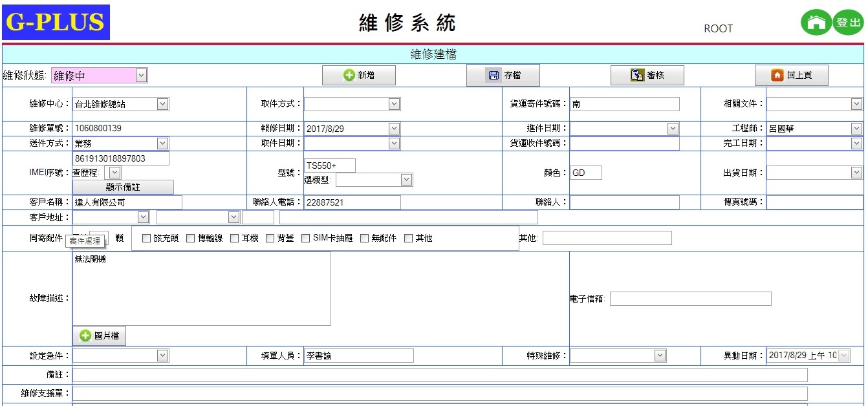The image size is (868, 406).
Task: Click the 顯示備註 button
Action: tap(123, 187)
